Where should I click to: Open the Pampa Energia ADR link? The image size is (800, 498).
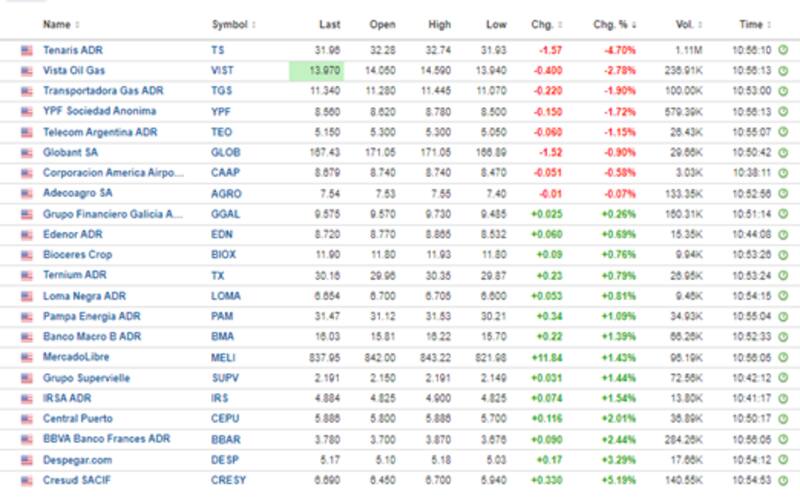coord(92,316)
